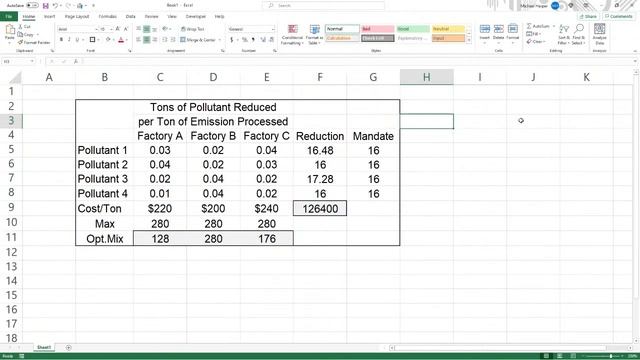This screenshot has height=360, width=640.
Task: Decrease font size with smaller A icon
Action: (126, 29)
